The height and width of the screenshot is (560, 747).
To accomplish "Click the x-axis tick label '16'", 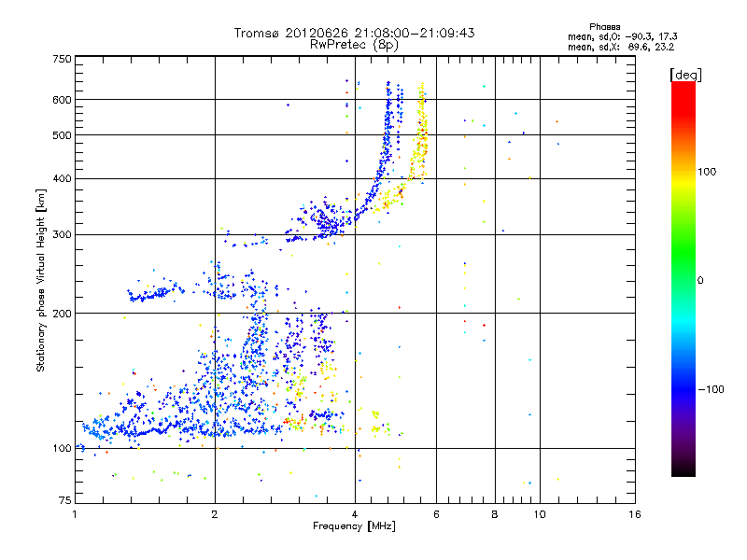I will pos(635,514).
